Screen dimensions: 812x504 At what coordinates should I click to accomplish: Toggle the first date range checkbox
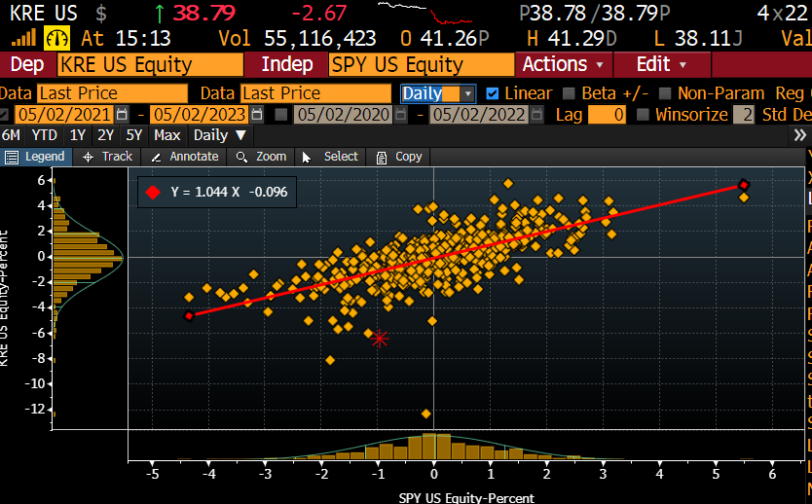click(4, 115)
